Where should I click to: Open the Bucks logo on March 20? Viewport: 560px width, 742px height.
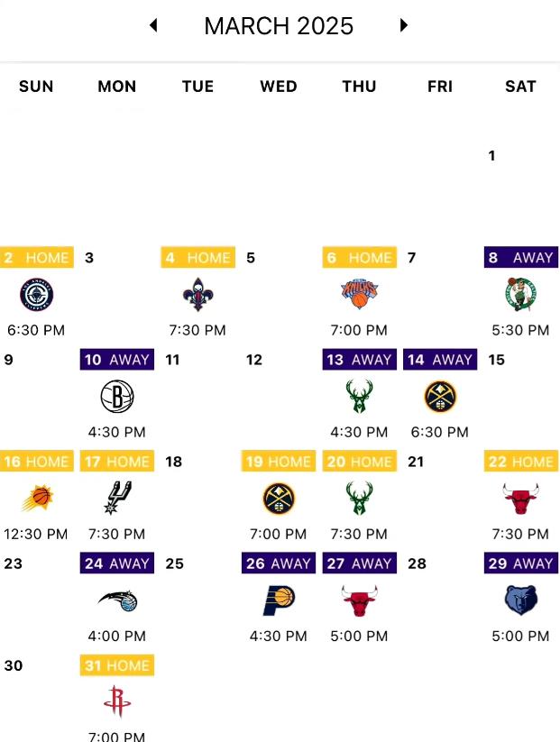359,498
